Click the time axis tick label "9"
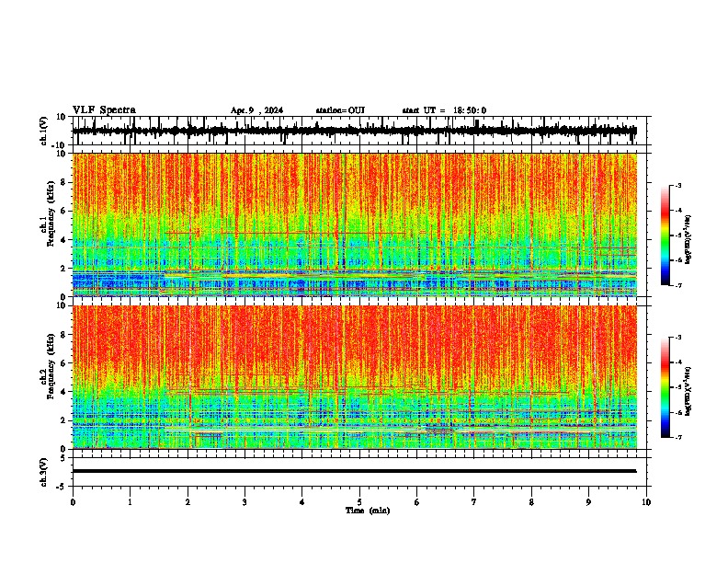This screenshot has height=563, width=728. [x=588, y=502]
